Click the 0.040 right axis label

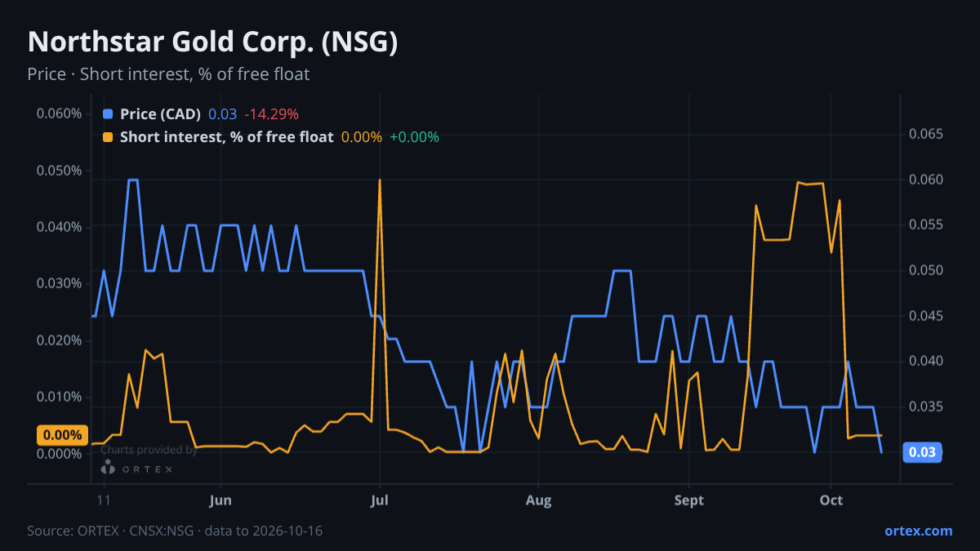pos(926,361)
